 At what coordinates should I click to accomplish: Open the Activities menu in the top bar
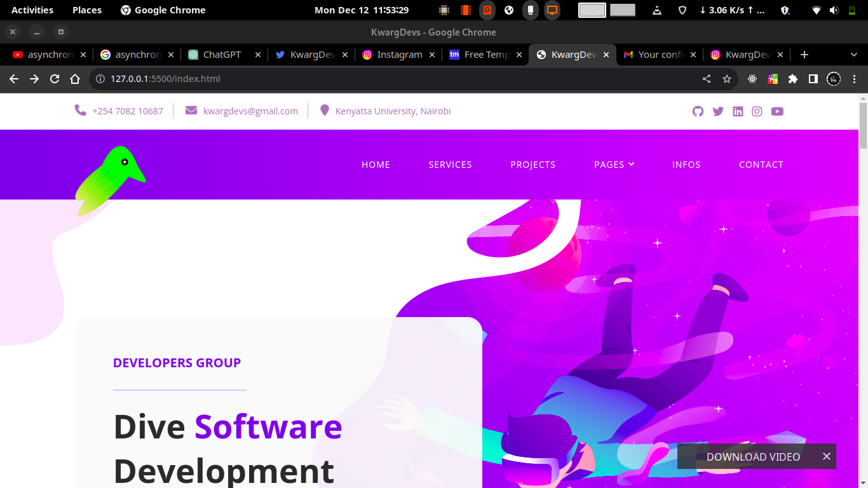tap(32, 10)
